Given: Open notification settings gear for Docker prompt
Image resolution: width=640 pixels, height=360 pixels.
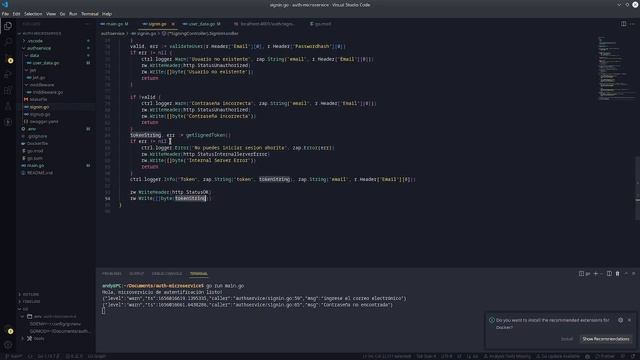Looking at the screenshot, I should click(x=620, y=320).
